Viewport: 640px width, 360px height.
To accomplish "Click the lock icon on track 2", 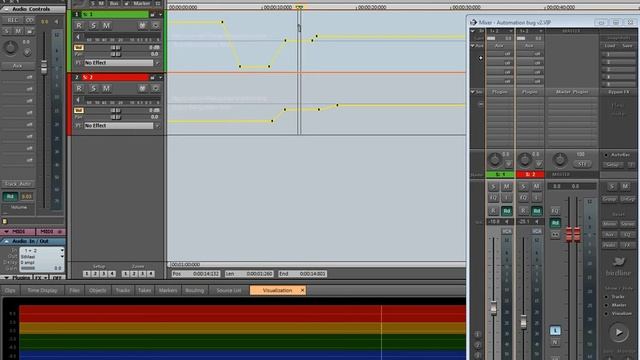I will pos(153,78).
